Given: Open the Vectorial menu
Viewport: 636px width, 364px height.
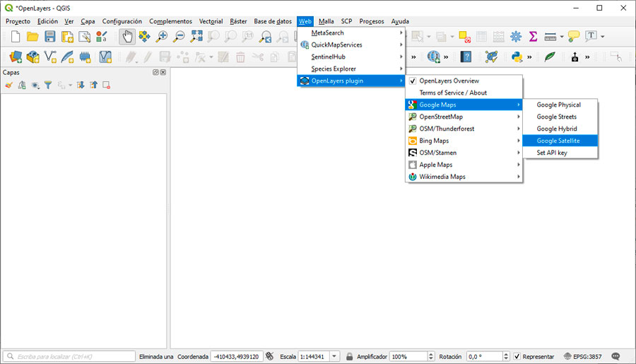Looking at the screenshot, I should click(x=211, y=21).
